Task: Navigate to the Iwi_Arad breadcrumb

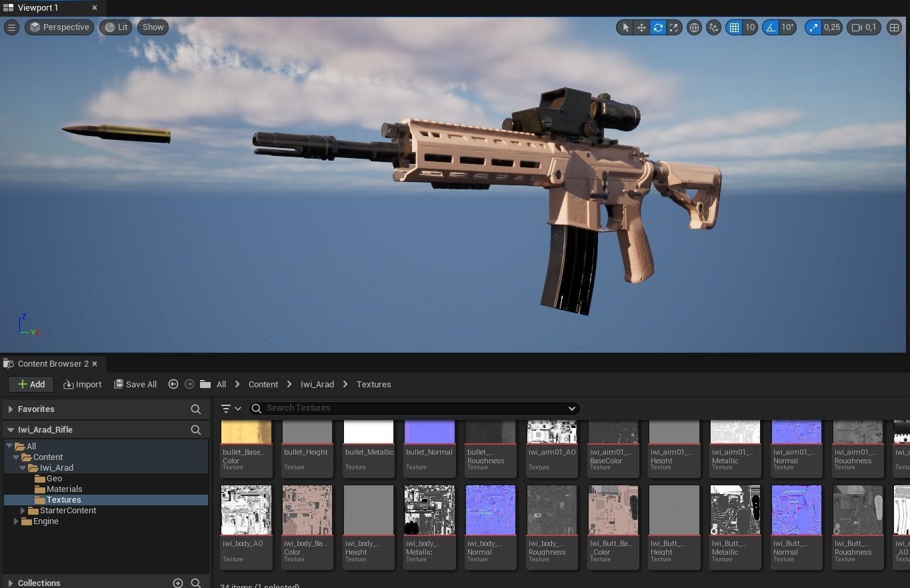Action: [317, 384]
